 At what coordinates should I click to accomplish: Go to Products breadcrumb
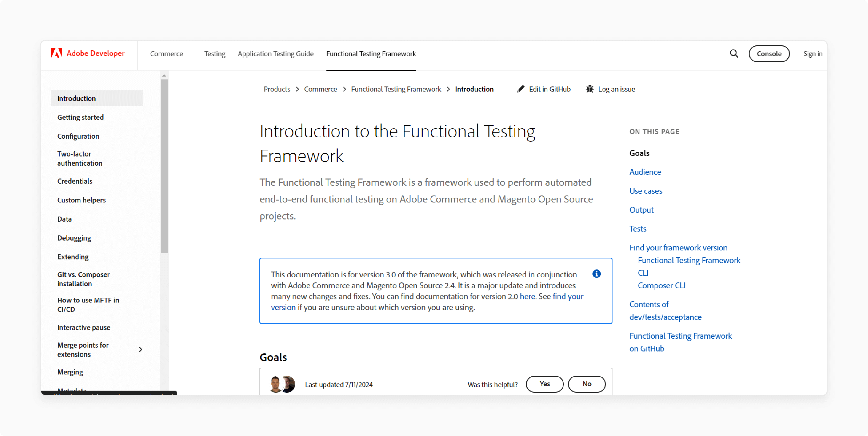point(277,89)
